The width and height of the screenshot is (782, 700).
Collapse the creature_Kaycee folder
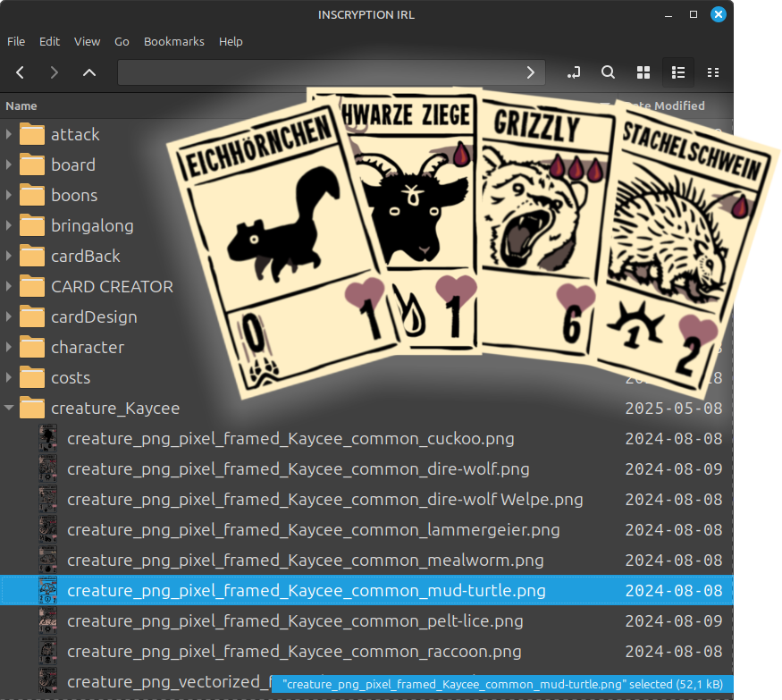pos(8,408)
